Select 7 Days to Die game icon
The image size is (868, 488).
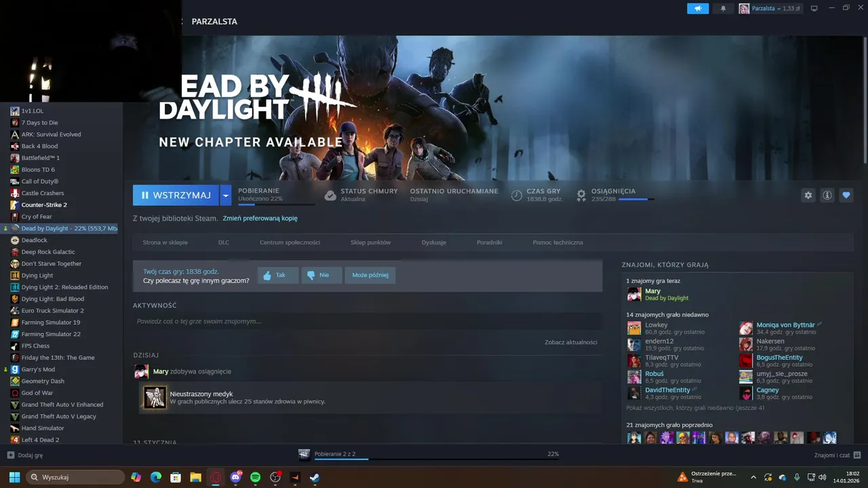click(x=15, y=123)
